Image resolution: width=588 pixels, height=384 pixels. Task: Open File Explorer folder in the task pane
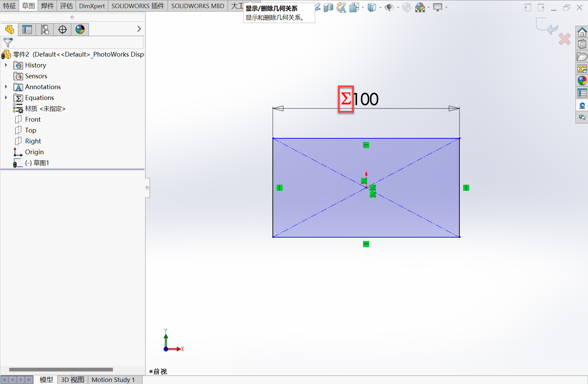point(582,57)
